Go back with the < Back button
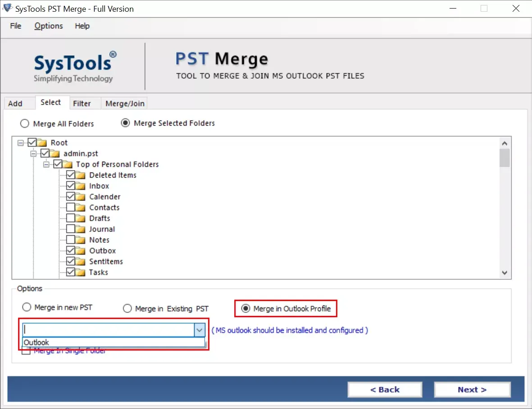Image resolution: width=532 pixels, height=409 pixels. pyautogui.click(x=385, y=390)
